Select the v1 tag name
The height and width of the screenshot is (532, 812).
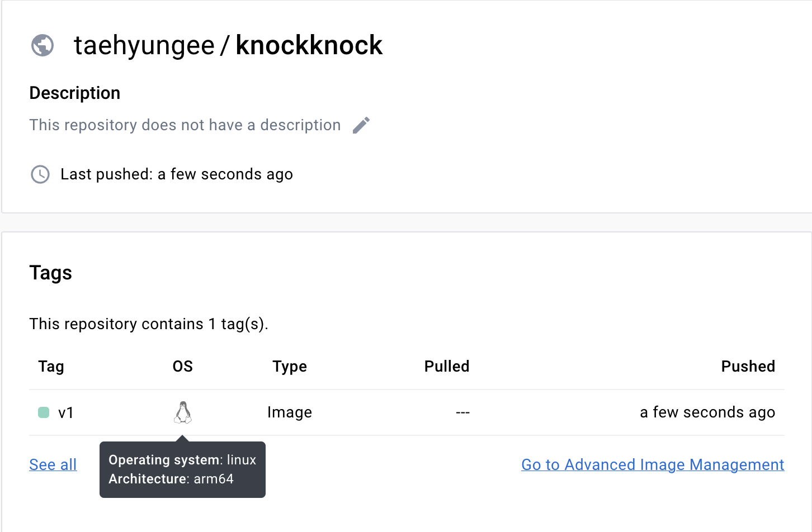(66, 412)
